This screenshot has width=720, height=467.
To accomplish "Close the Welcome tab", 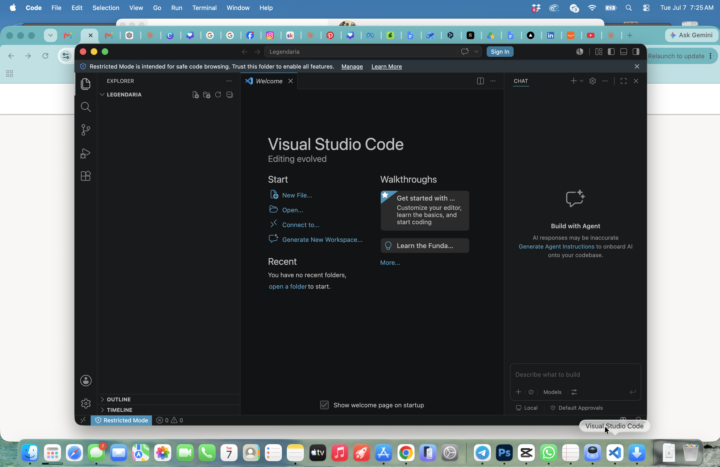I will [x=290, y=81].
